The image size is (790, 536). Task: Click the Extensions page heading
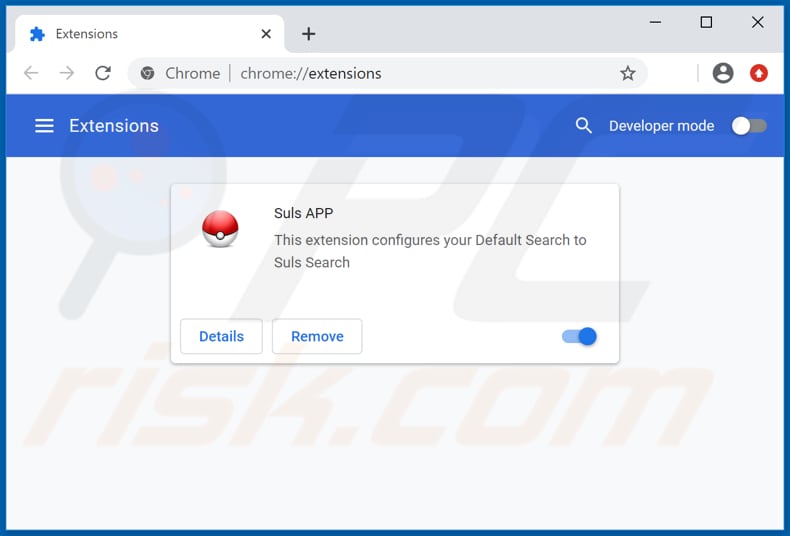pyautogui.click(x=114, y=126)
